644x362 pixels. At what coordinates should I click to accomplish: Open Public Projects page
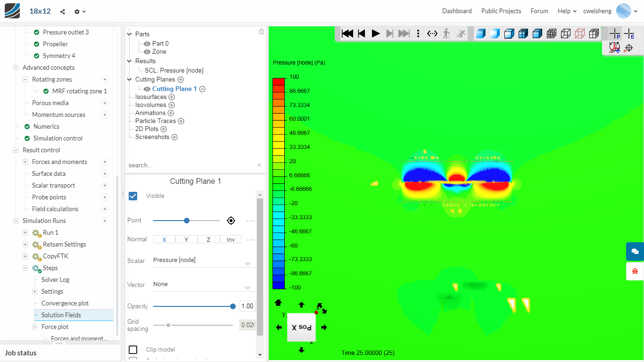coord(501,11)
